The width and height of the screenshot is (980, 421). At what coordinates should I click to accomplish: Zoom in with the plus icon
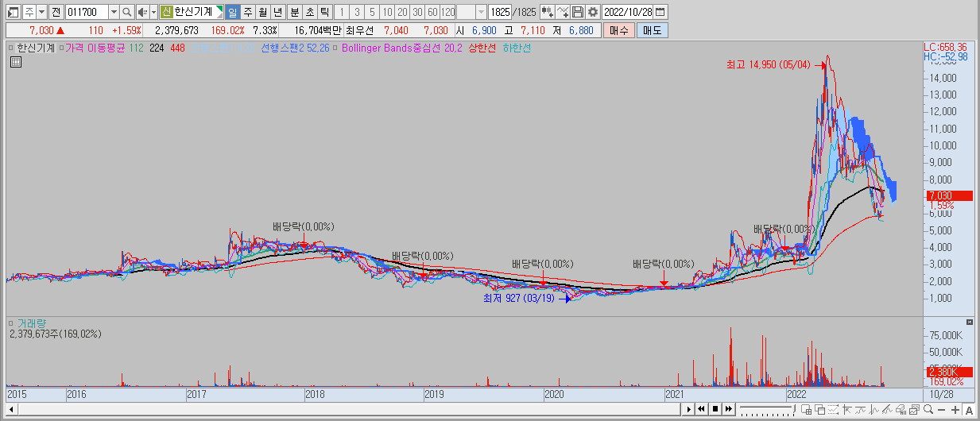(955, 410)
